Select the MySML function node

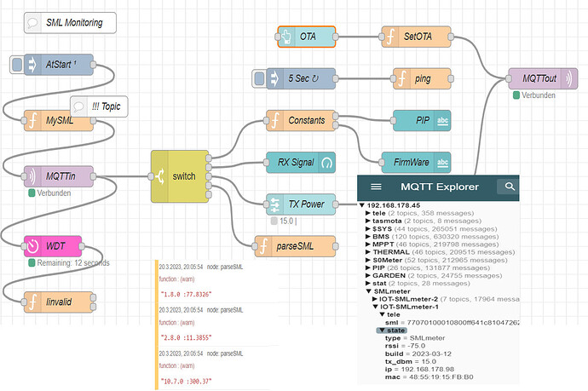[59, 121]
